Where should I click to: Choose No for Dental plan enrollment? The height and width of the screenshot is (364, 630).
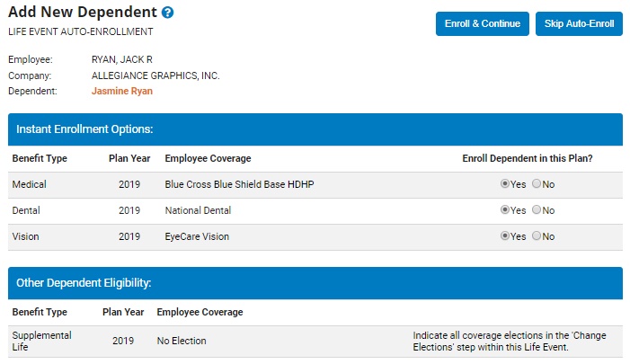coord(537,210)
